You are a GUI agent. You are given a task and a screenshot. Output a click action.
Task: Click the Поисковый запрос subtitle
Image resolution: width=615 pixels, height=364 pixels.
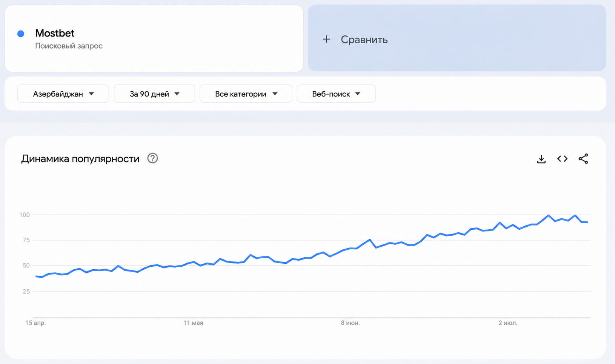[x=69, y=46]
